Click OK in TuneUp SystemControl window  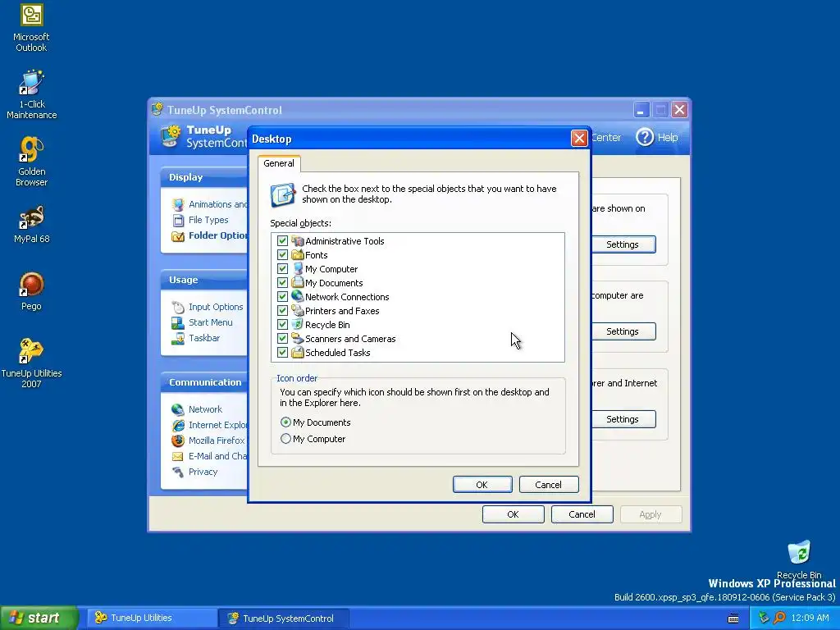coord(514,514)
